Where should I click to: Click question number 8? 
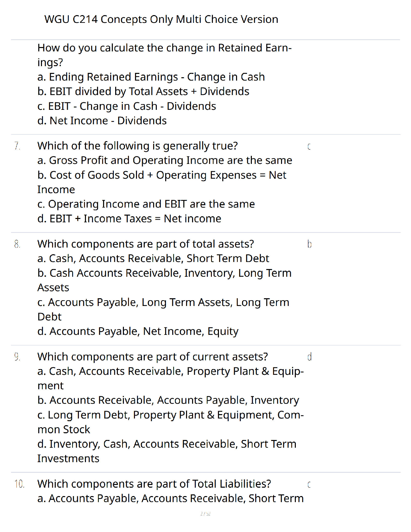click(x=17, y=244)
